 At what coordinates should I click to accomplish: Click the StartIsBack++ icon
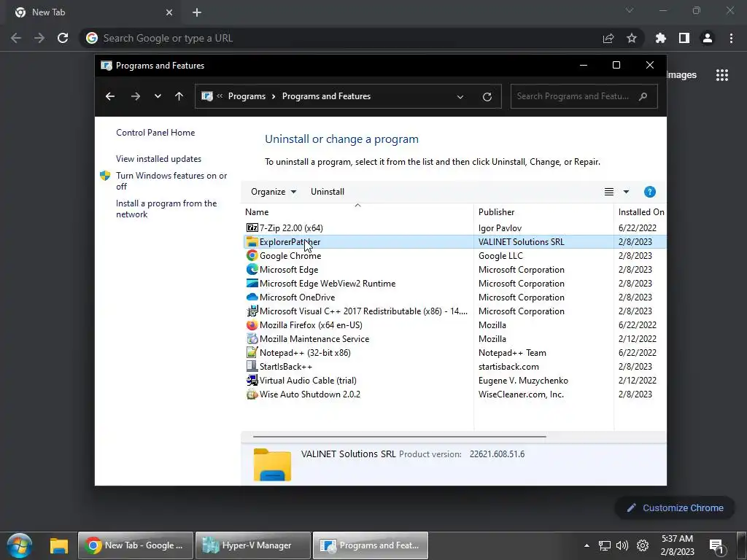pos(252,366)
